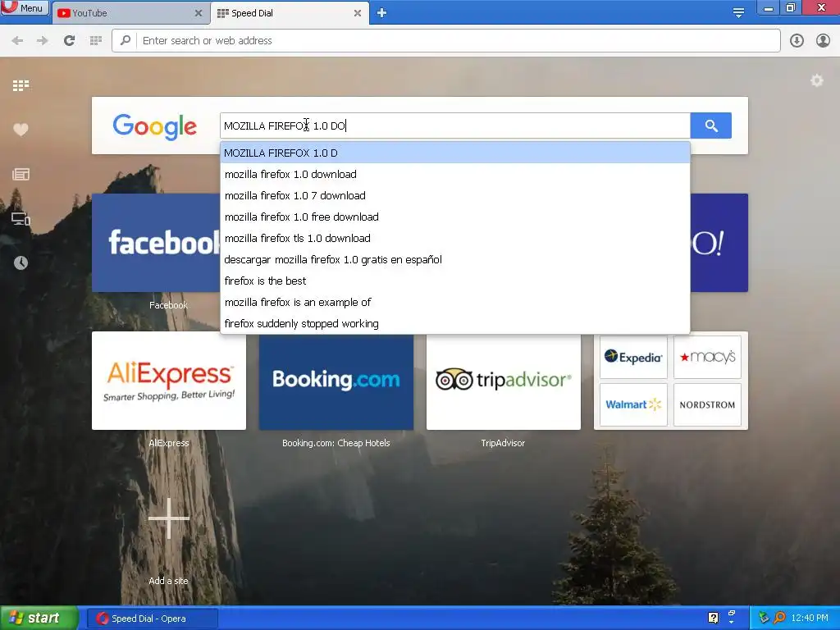Open a new tab with plus button

(x=381, y=13)
